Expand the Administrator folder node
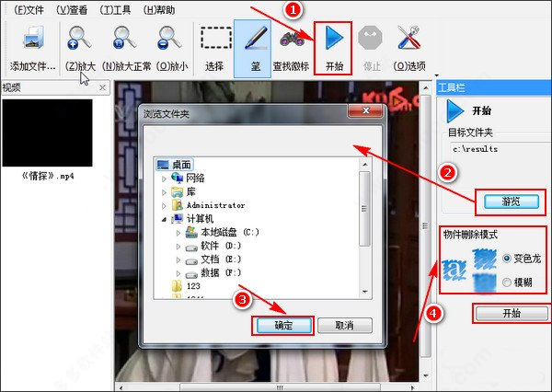552x392 pixels. tap(166, 205)
